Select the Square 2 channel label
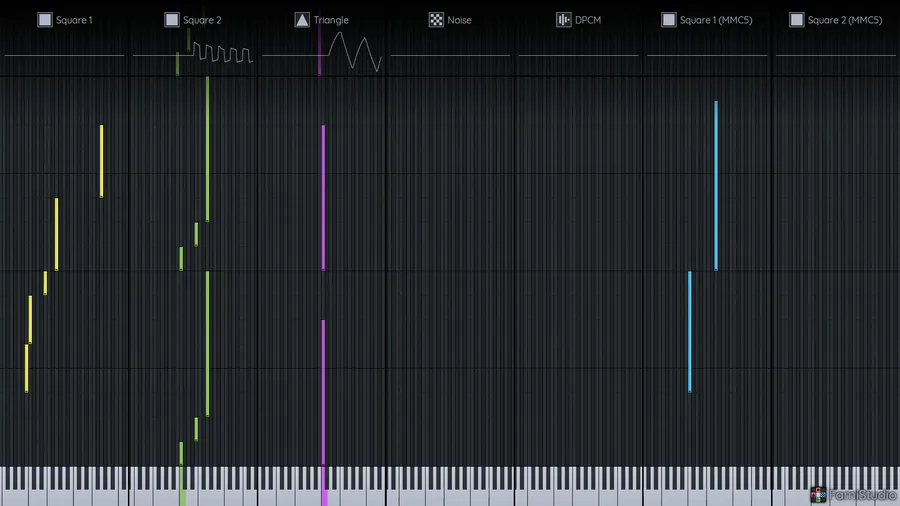This screenshot has width=900, height=506. (202, 20)
